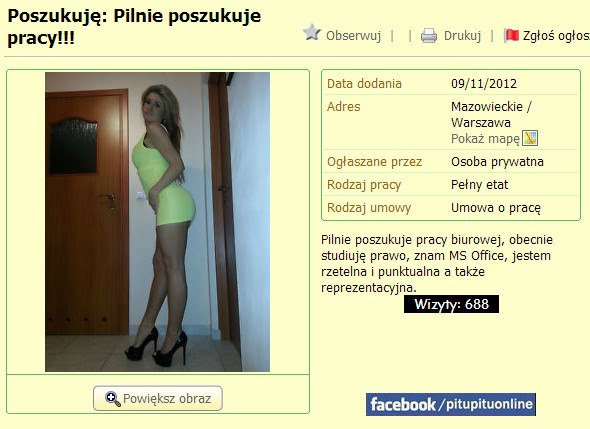Click the printer icon
Image resolution: width=590 pixels, height=429 pixels.
point(429,36)
